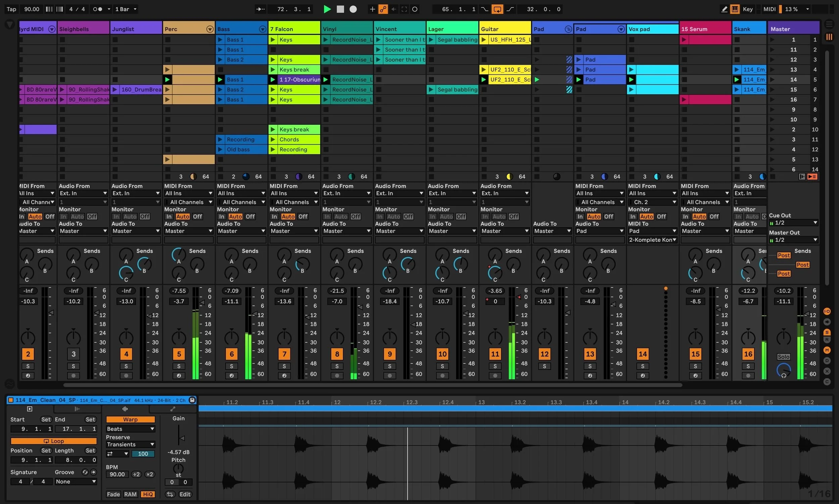
Task: Open the Beats warp mode dropdown
Action: click(130, 429)
